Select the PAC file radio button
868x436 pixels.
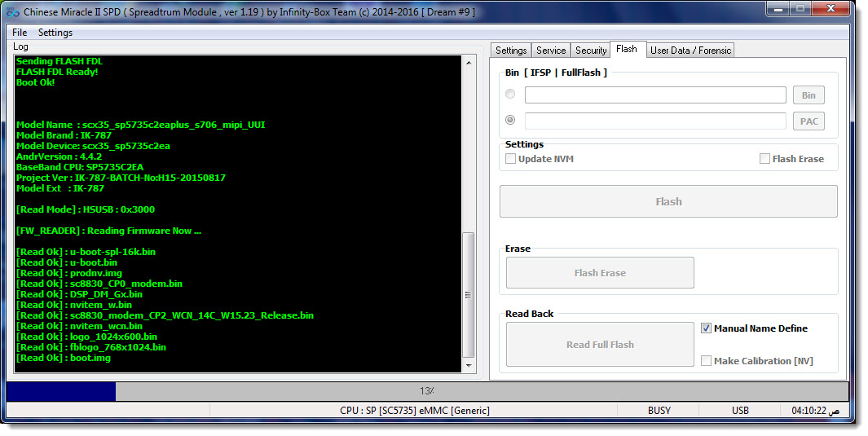click(x=510, y=120)
